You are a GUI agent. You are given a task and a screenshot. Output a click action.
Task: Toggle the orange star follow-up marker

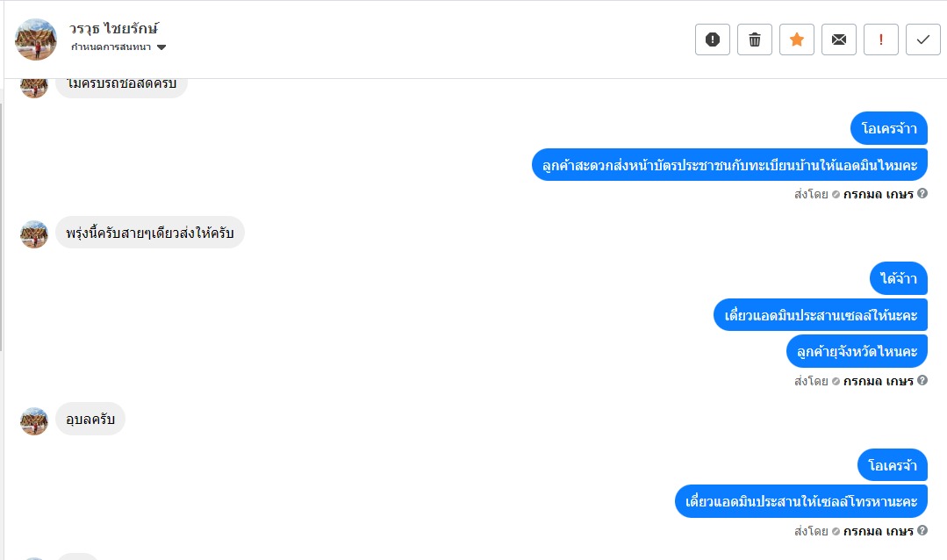[797, 39]
